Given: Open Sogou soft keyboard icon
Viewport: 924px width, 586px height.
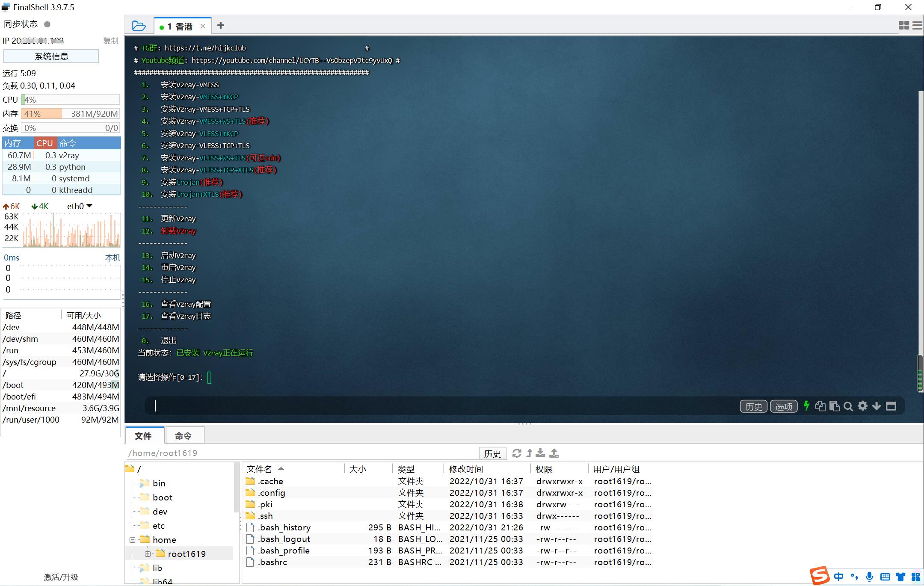Looking at the screenshot, I should 885,577.
